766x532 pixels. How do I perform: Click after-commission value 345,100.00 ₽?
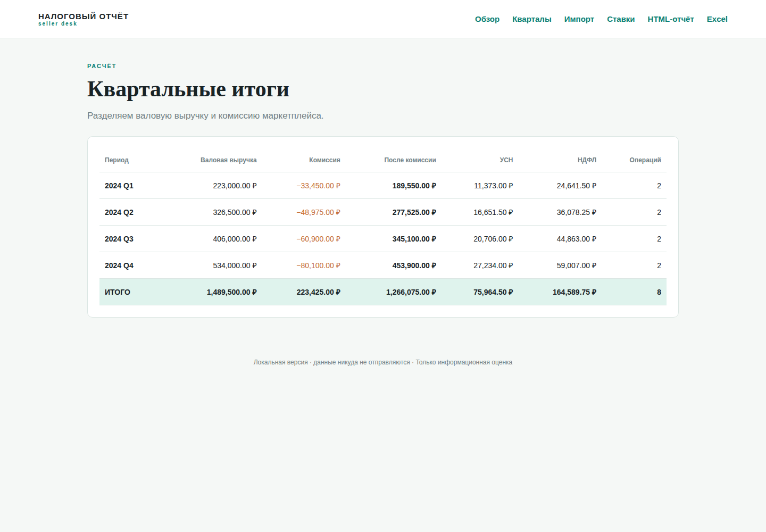(414, 239)
